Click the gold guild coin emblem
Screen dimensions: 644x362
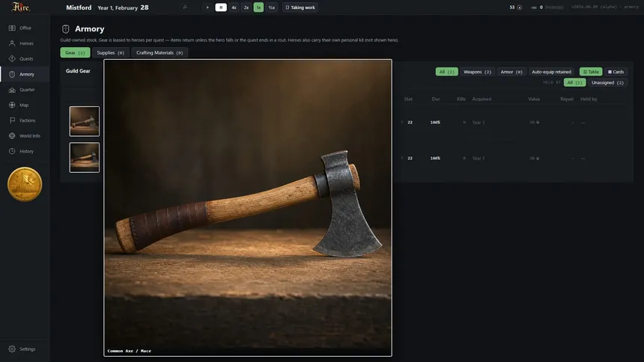(x=25, y=184)
